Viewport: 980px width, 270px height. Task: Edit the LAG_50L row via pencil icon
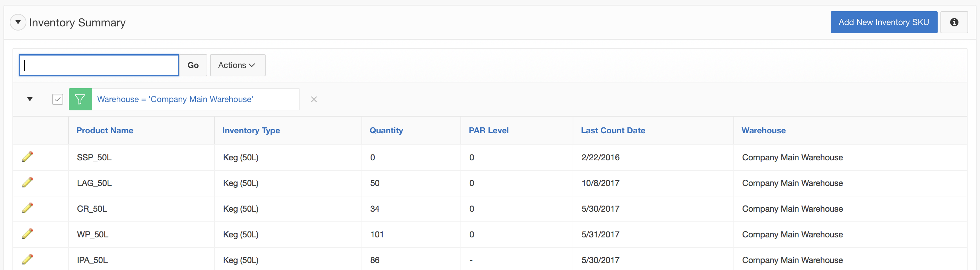(x=27, y=183)
